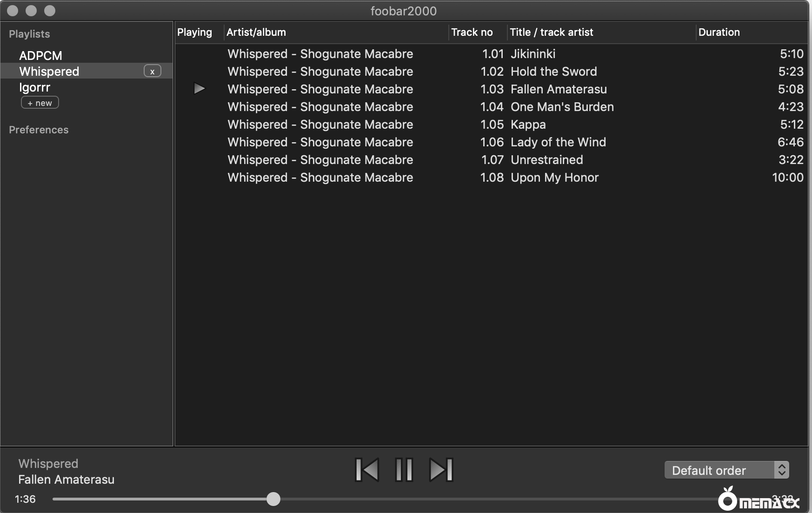Open the ADPCM playlist

[x=40, y=56]
